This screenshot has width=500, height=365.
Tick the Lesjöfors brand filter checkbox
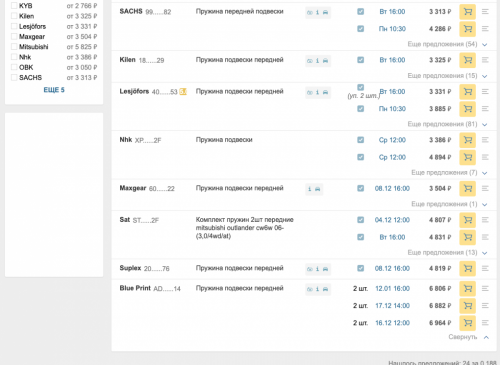[x=14, y=26]
